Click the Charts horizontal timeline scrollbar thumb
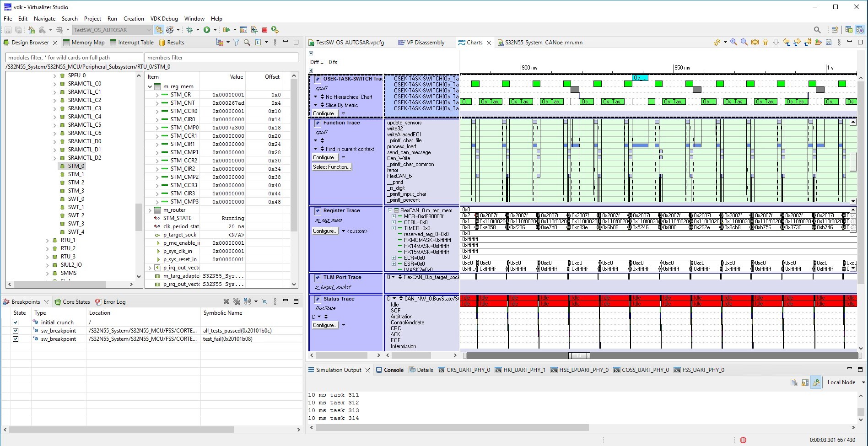Screen dimensions: 868x446 tap(579, 355)
